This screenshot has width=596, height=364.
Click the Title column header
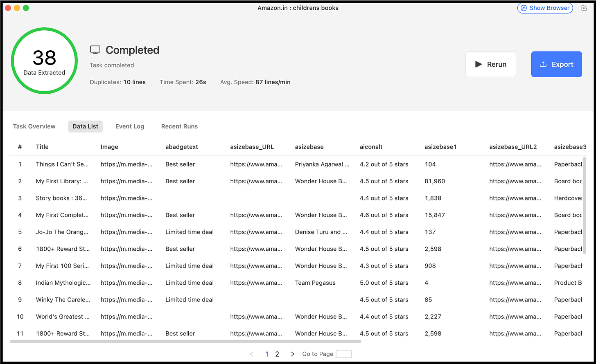point(42,147)
